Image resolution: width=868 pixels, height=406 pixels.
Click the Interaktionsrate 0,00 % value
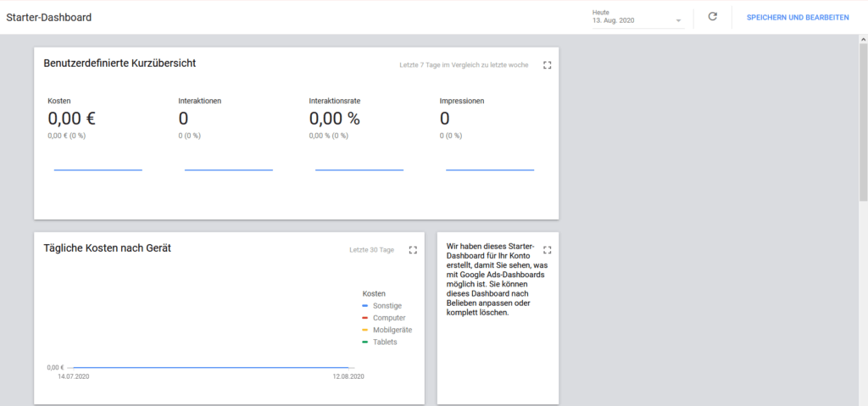click(x=334, y=120)
